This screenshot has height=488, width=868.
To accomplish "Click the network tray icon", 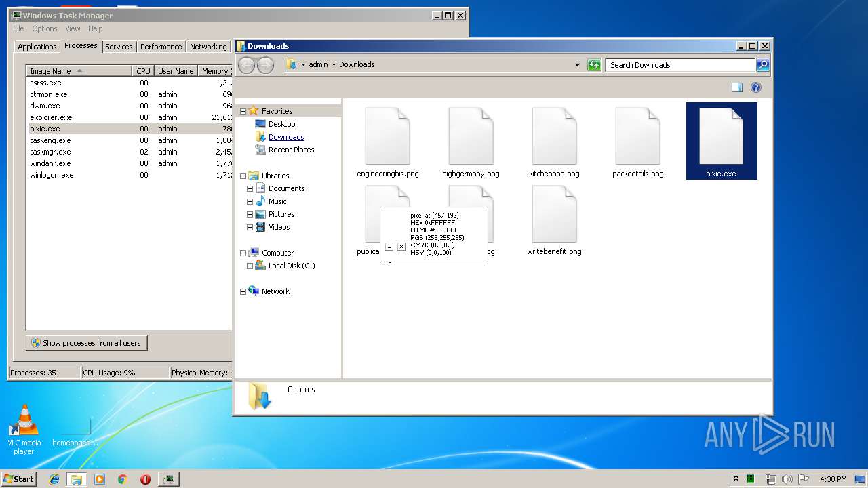I will 770,479.
